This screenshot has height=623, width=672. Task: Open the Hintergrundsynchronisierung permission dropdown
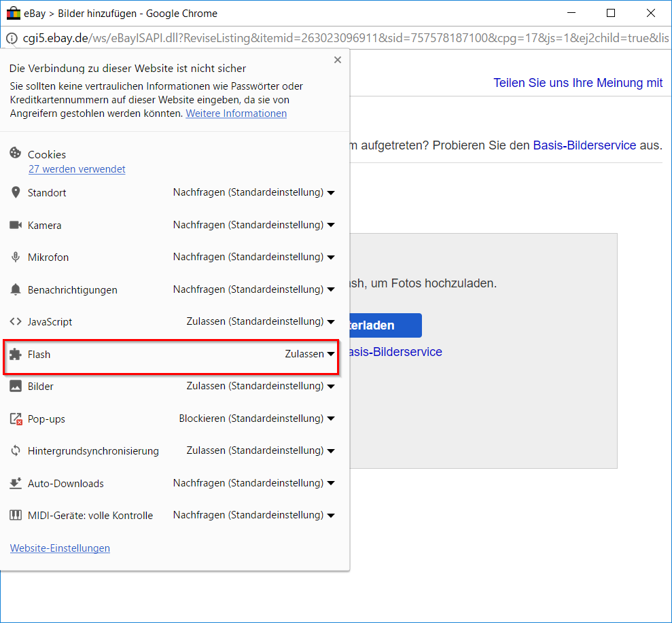tap(260, 450)
